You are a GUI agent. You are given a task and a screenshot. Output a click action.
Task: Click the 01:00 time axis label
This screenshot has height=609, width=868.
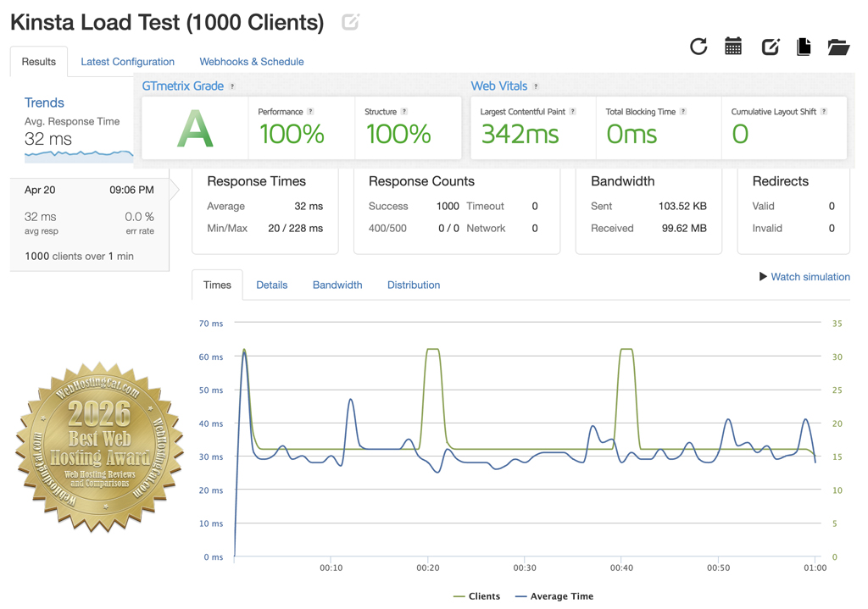(815, 567)
